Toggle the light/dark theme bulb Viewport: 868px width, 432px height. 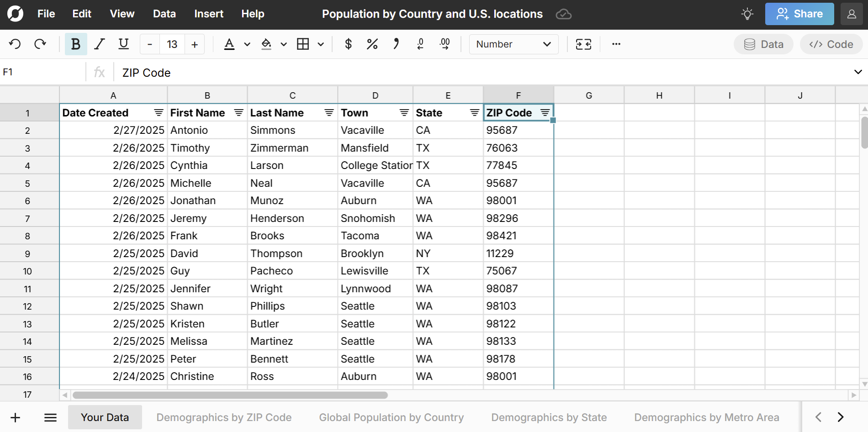click(x=747, y=14)
